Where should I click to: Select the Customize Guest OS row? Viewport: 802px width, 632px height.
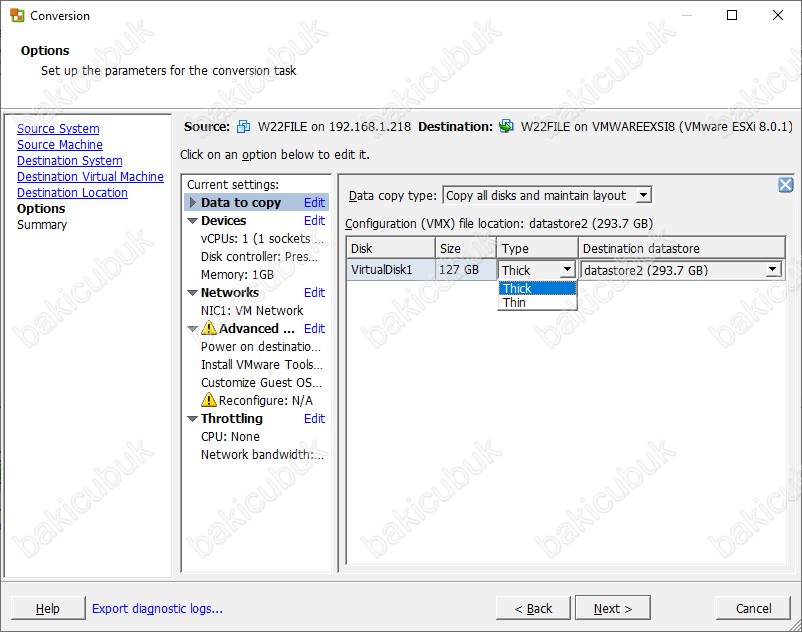(x=261, y=382)
